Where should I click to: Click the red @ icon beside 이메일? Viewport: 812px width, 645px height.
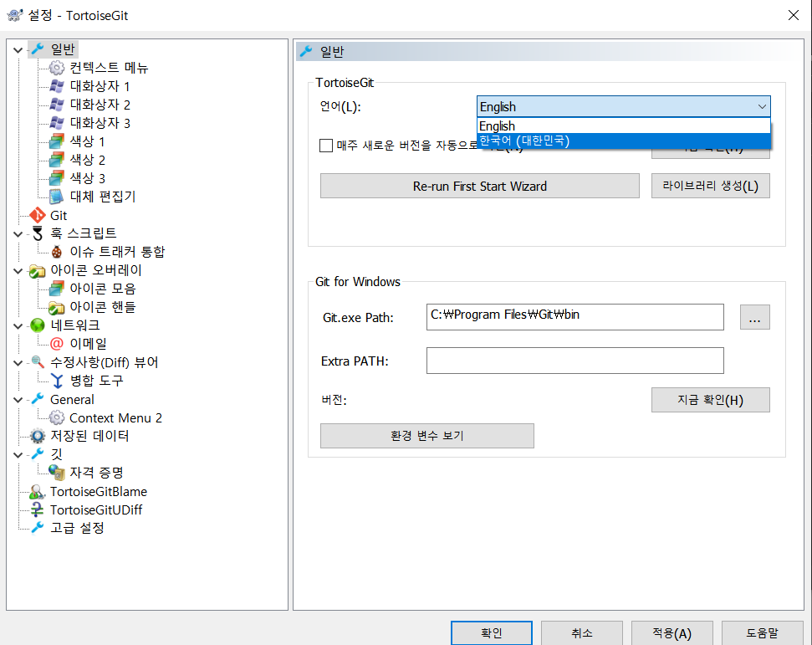(57, 344)
